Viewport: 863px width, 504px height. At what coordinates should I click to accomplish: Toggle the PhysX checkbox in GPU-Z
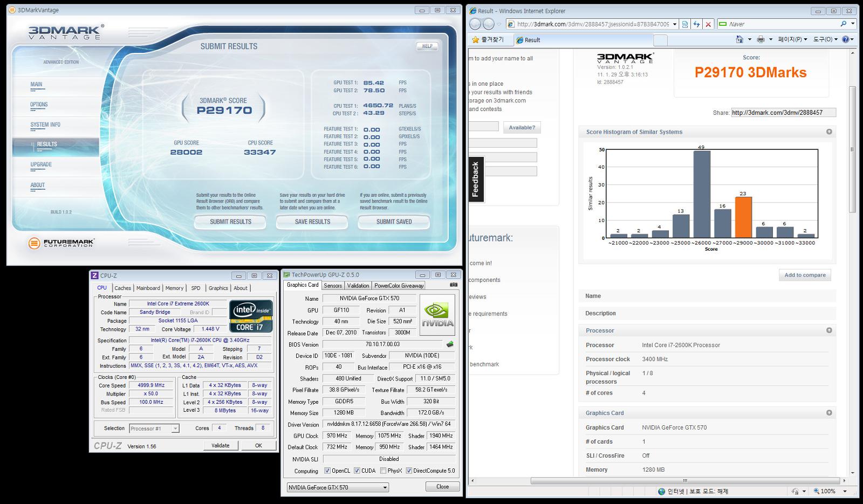click(383, 471)
